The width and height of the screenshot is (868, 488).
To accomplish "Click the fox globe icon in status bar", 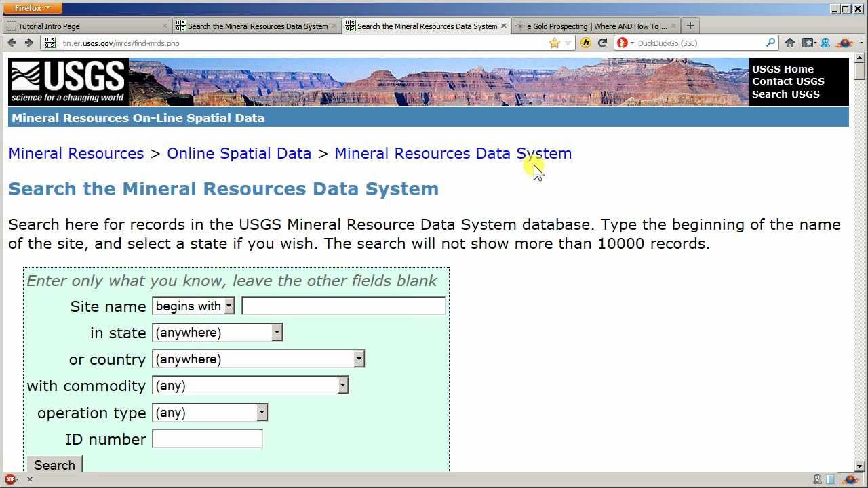I will tap(849, 479).
